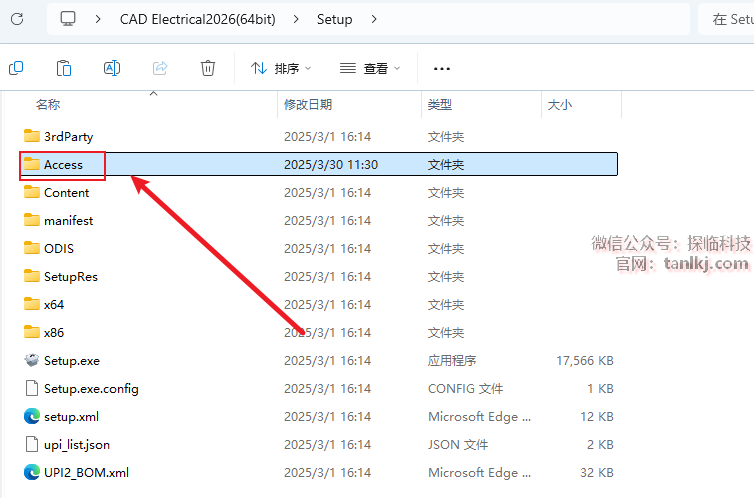The height and width of the screenshot is (498, 754).
Task: Select the Setup.exe.config file name
Action: pos(91,388)
